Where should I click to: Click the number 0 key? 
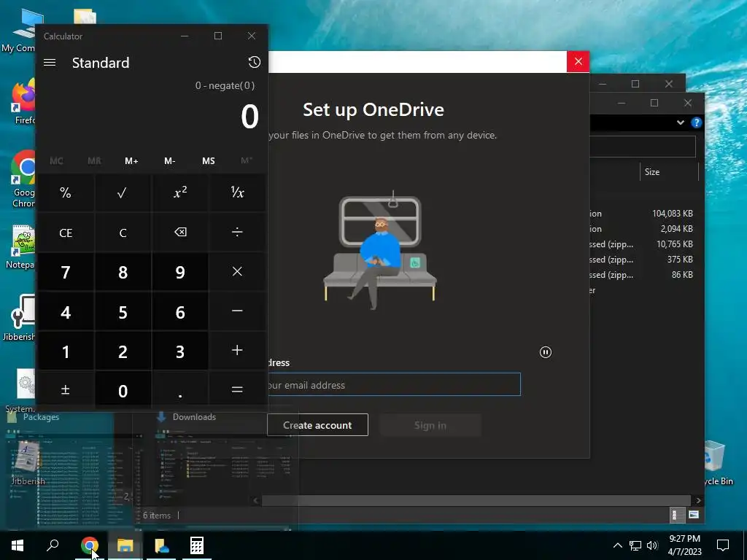click(123, 390)
